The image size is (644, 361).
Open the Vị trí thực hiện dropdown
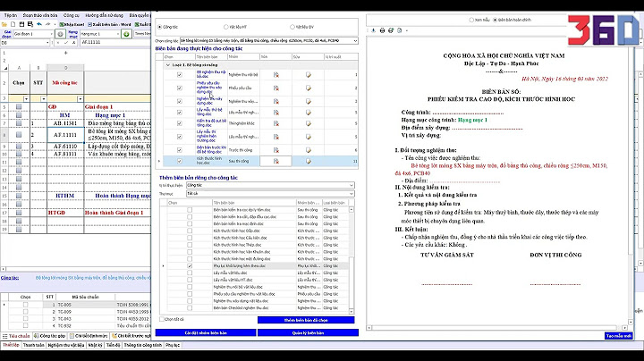pos(352,186)
